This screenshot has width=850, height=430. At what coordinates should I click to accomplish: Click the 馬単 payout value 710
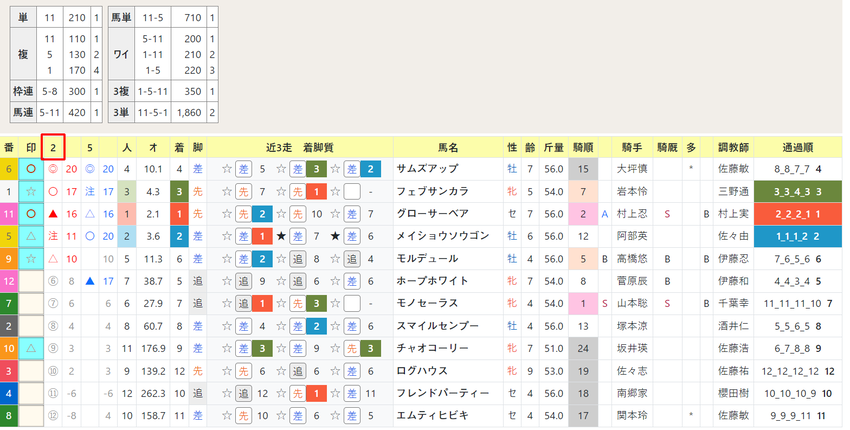tap(192, 18)
